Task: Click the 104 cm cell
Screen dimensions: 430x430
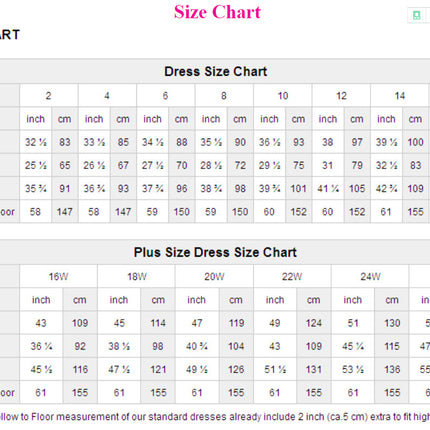Action: click(x=236, y=346)
